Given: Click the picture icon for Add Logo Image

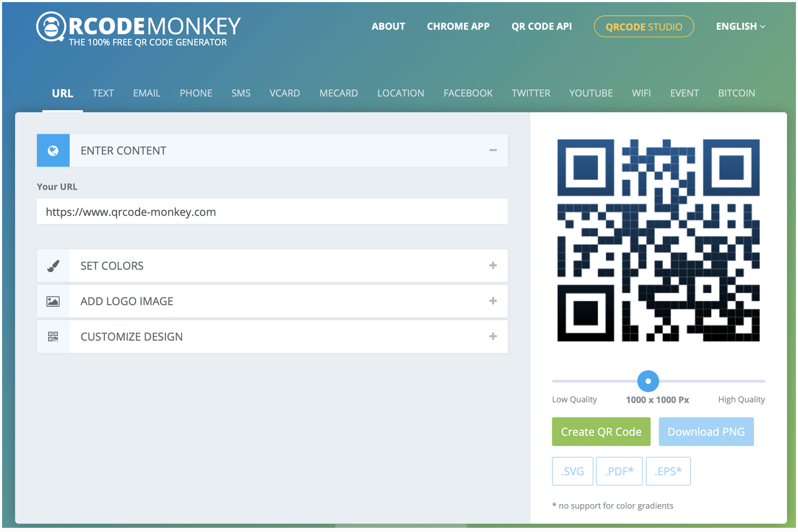Looking at the screenshot, I should [x=53, y=301].
